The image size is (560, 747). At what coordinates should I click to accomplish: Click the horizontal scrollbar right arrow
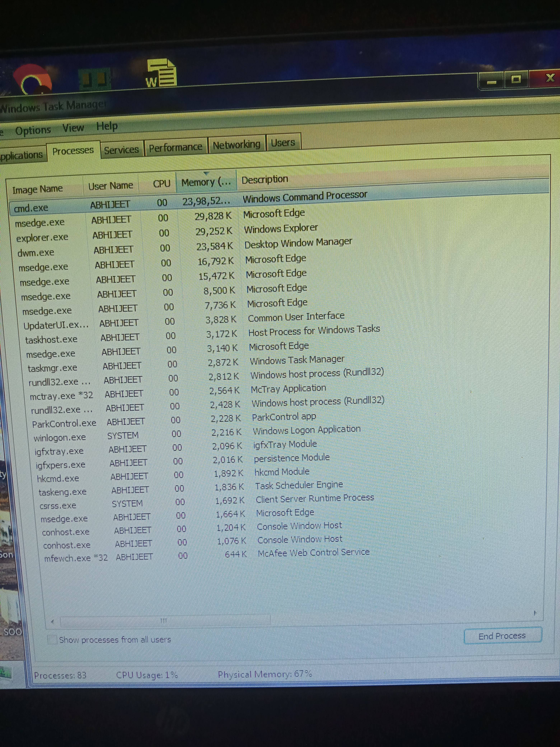click(535, 613)
